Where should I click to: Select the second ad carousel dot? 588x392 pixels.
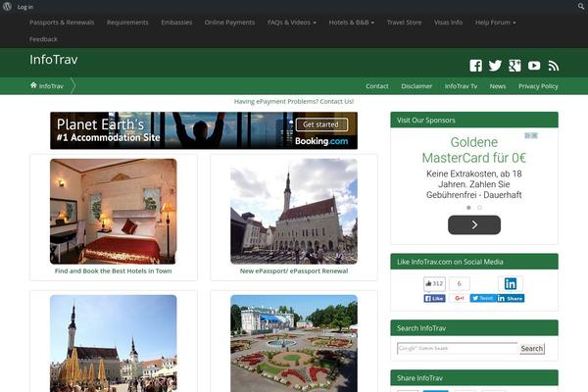pos(479,208)
